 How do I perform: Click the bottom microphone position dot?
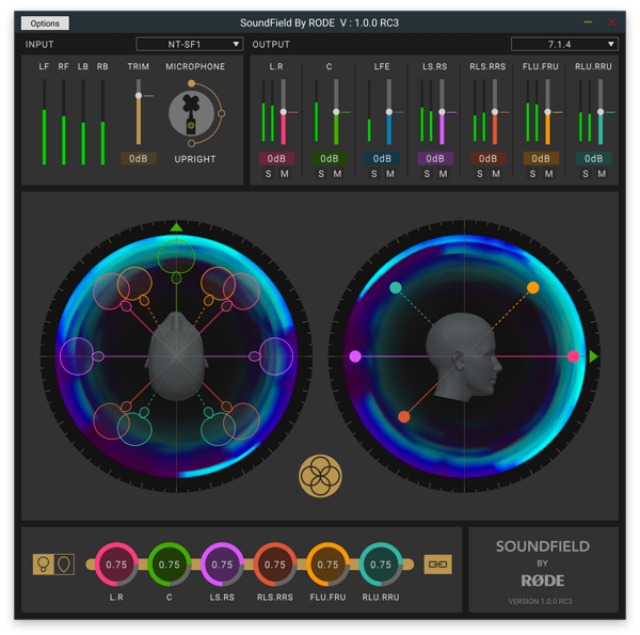[191, 143]
